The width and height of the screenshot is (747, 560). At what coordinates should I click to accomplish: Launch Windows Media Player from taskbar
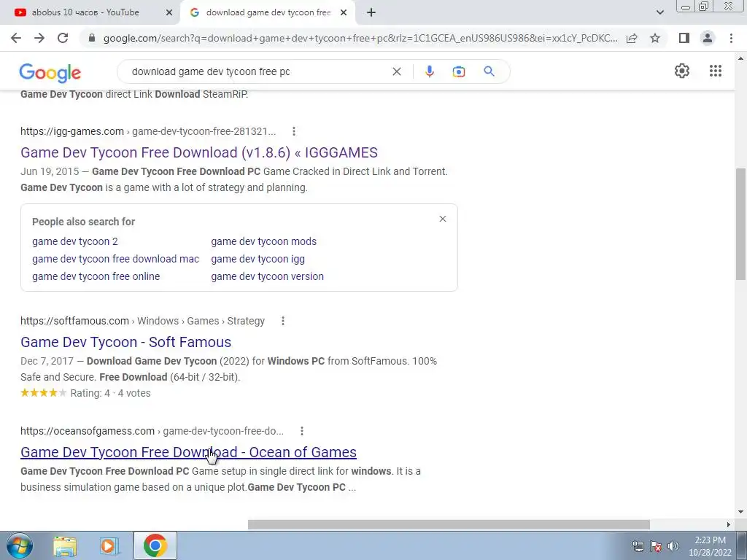click(109, 545)
